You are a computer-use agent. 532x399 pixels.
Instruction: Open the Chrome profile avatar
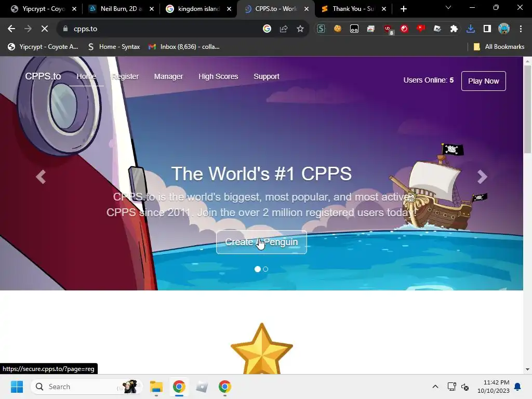coord(504,29)
